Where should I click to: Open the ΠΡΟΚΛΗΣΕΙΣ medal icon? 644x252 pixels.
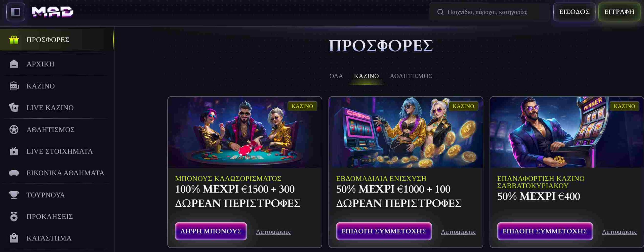click(14, 216)
